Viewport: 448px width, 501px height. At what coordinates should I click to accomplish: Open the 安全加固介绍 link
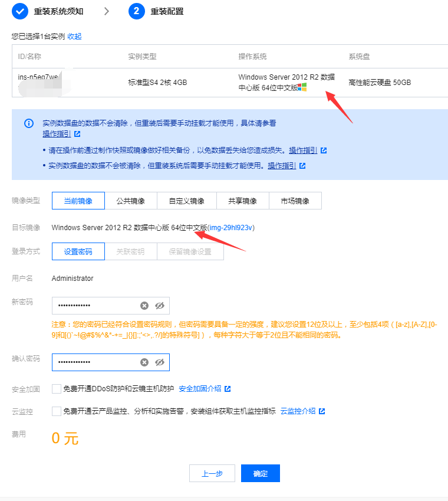200,389
